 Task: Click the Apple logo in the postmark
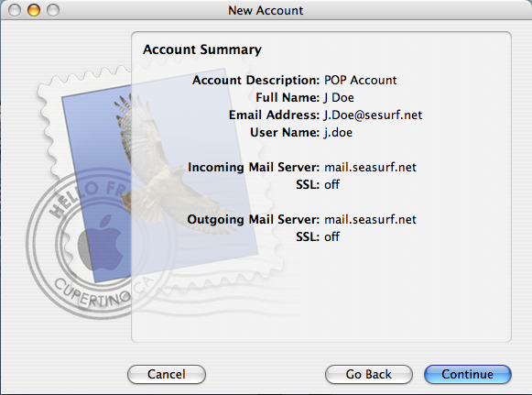[101, 243]
